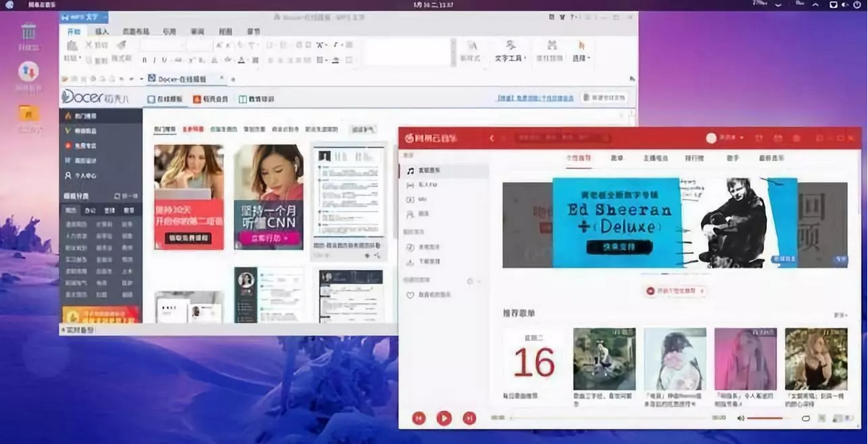The height and width of the screenshot is (444, 868).
Task: Open the 引用 ribbon tab in WPS
Action: point(169,32)
